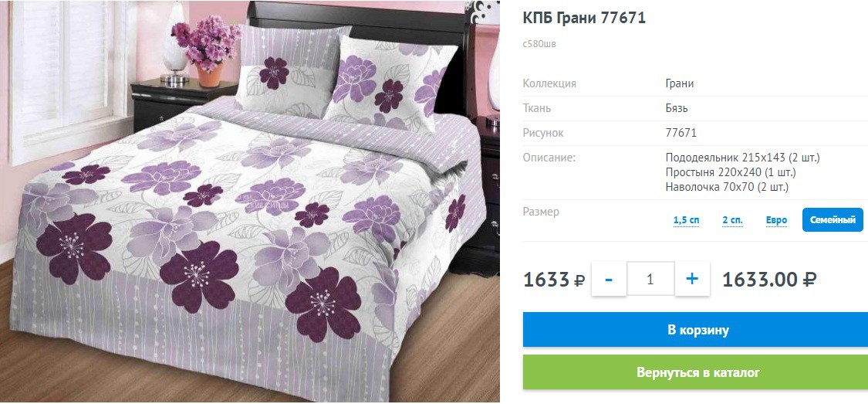Pick the Евро size option

(x=777, y=220)
